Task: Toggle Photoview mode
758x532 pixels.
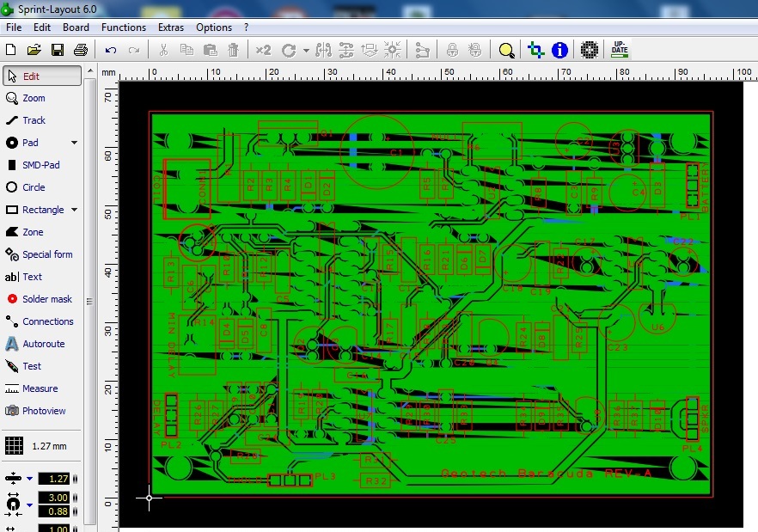Action: pos(43,411)
